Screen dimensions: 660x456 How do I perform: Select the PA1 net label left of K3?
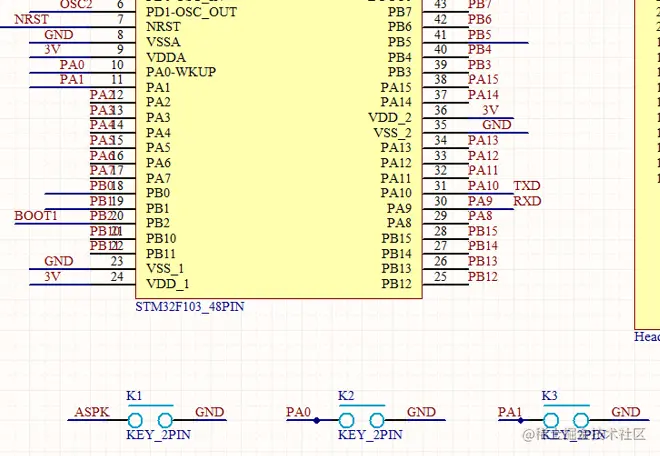(x=510, y=412)
